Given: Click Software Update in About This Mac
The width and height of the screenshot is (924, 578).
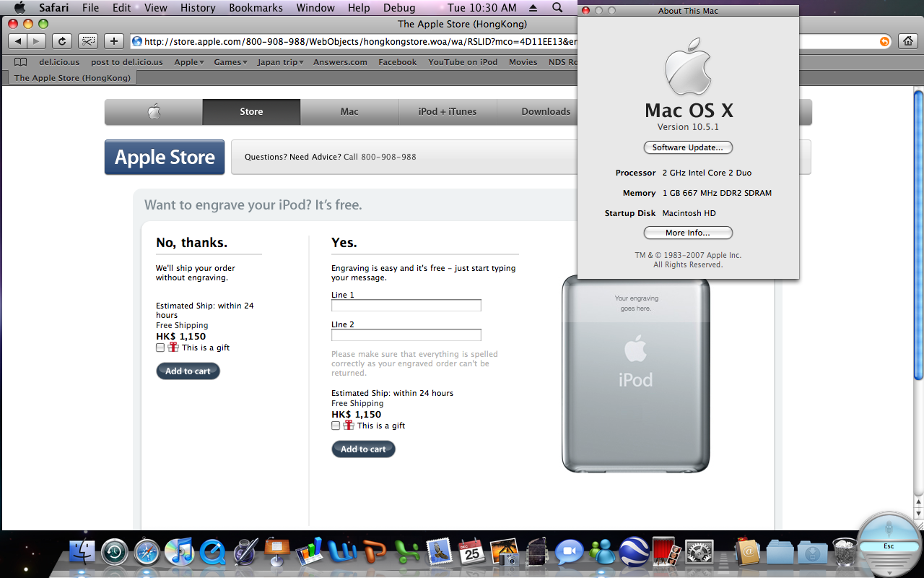Looking at the screenshot, I should (x=688, y=147).
